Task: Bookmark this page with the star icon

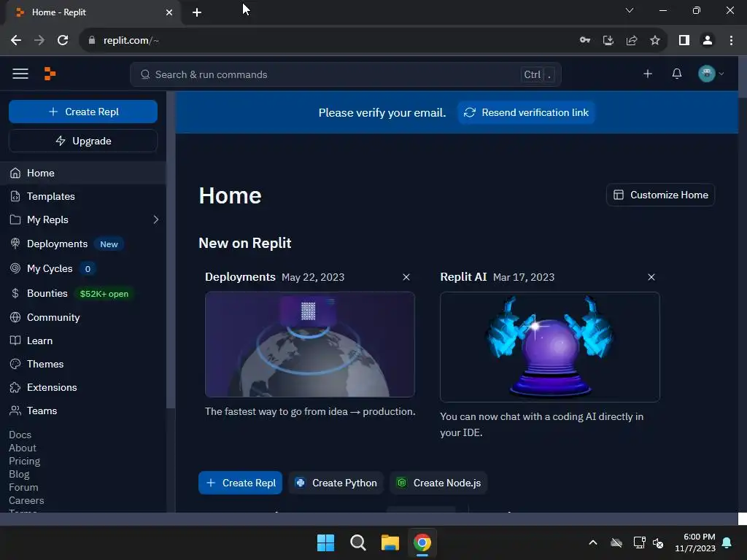Action: coord(655,41)
